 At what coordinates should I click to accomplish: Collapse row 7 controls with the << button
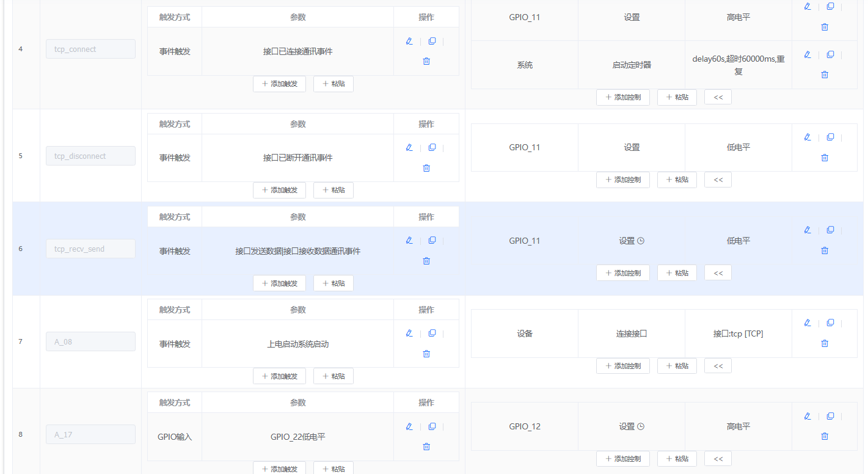[x=718, y=365]
